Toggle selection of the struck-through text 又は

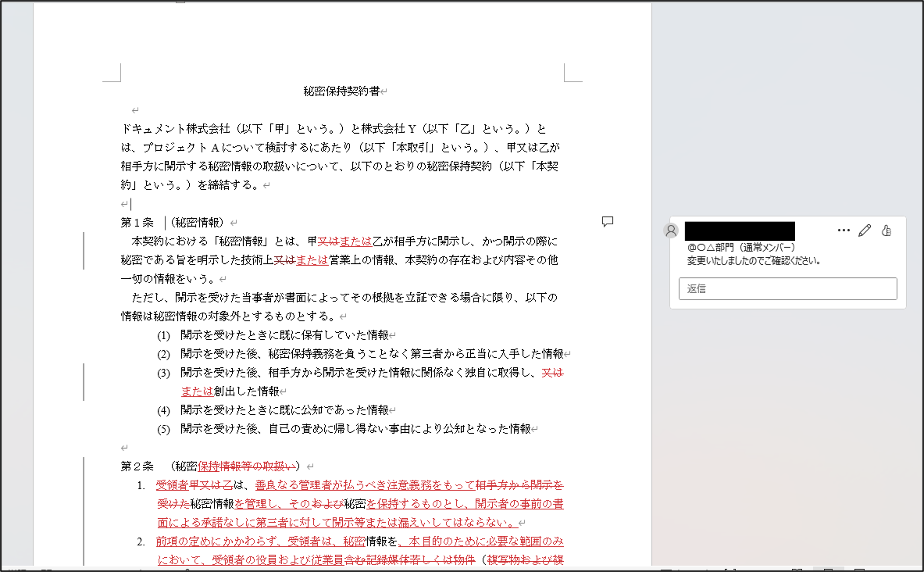point(328,241)
